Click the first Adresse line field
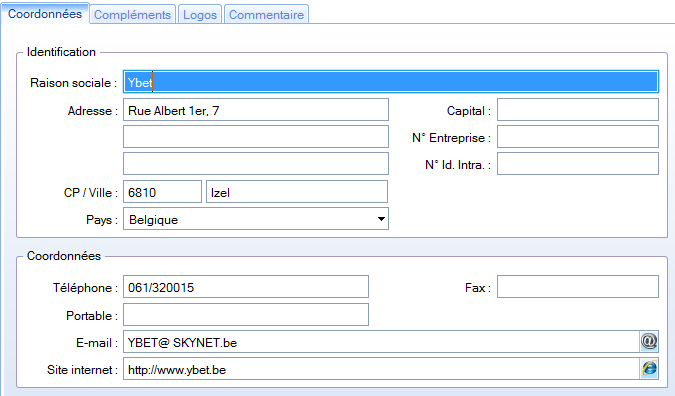This screenshot has width=675, height=396. (x=256, y=110)
